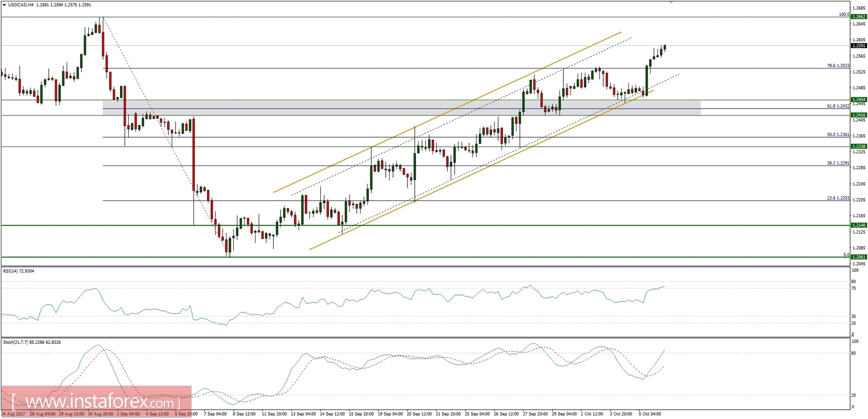Click the 1.2285 price scale value
Viewport: 868px width, 419px height.
tap(859, 168)
